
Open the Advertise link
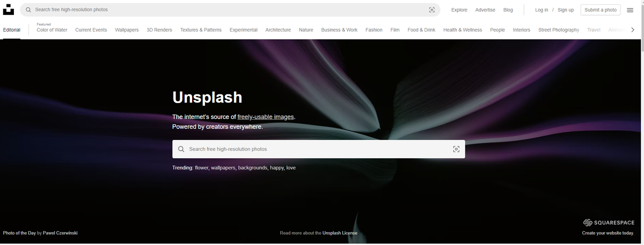tap(485, 10)
